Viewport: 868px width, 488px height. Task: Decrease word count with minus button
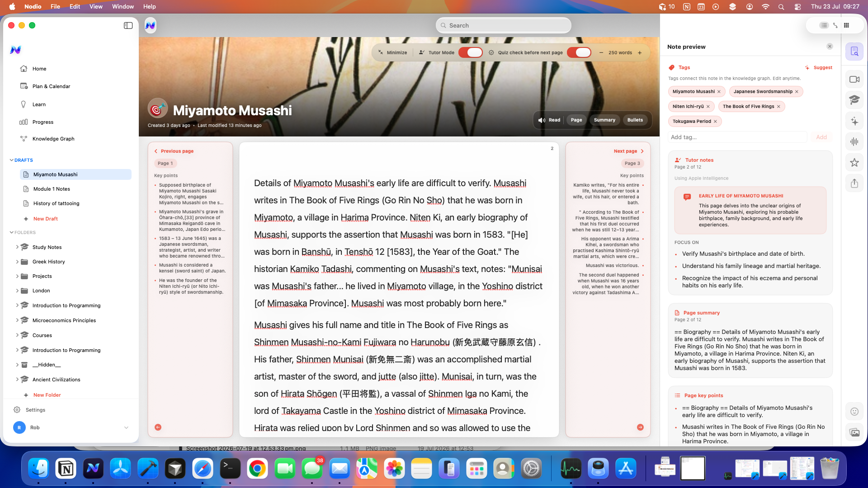click(601, 52)
